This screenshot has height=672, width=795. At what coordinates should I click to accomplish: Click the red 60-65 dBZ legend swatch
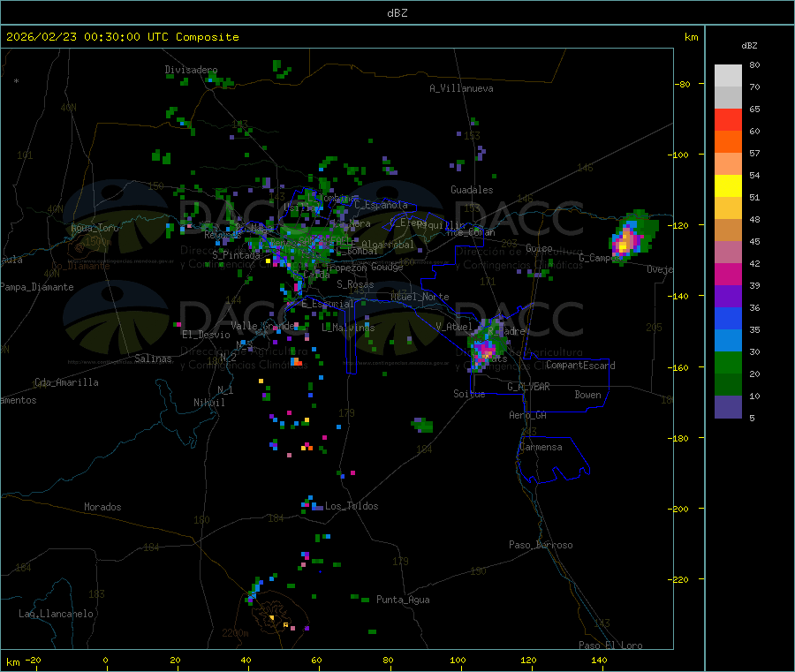coord(728,119)
